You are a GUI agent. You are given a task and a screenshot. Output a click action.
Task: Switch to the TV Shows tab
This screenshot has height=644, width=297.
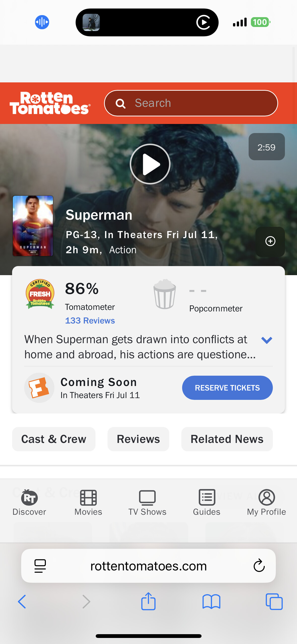147,502
